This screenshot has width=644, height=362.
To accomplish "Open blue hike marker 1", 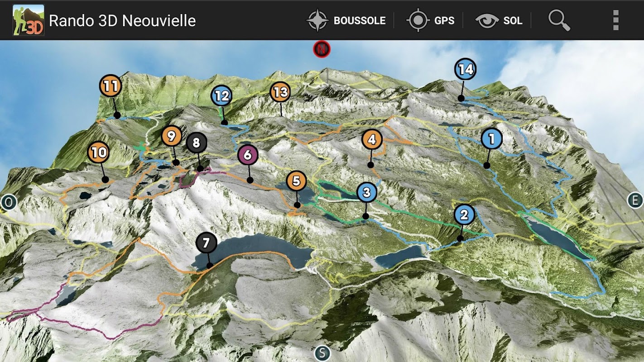I will coord(492,138).
